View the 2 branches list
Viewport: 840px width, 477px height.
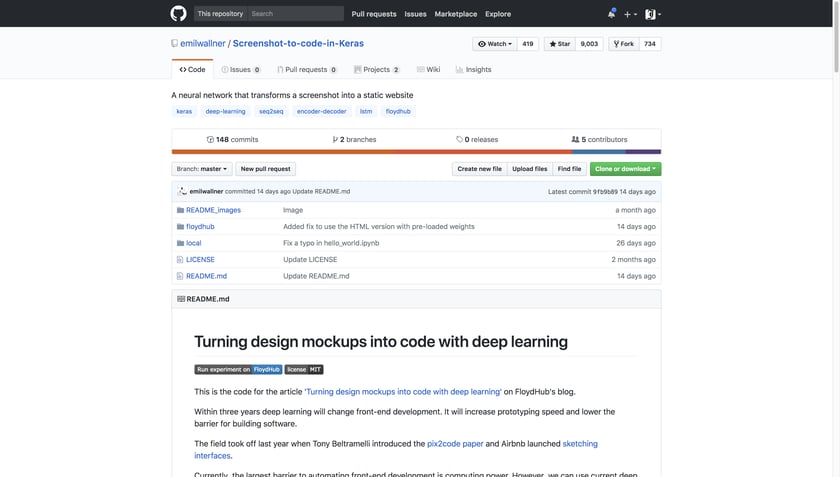(354, 139)
